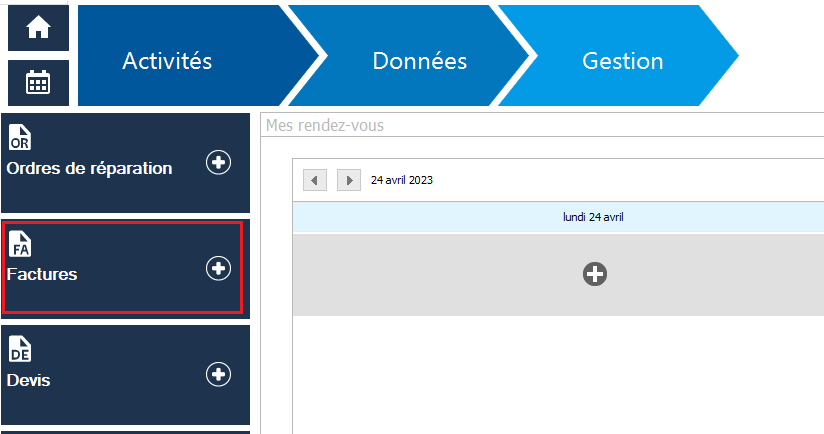Click the DE quote document icon
This screenshot has width=824, height=434.
pos(20,350)
